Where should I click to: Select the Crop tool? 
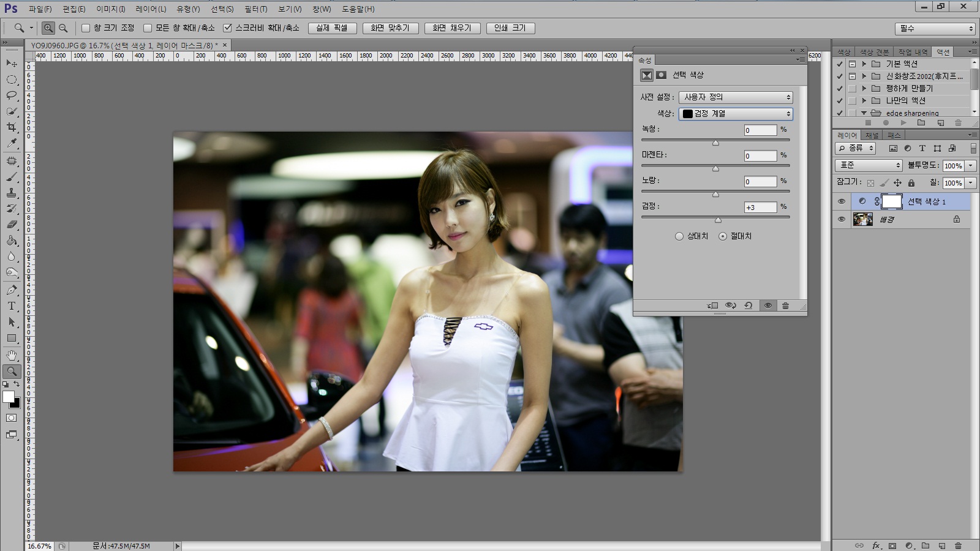pyautogui.click(x=12, y=127)
